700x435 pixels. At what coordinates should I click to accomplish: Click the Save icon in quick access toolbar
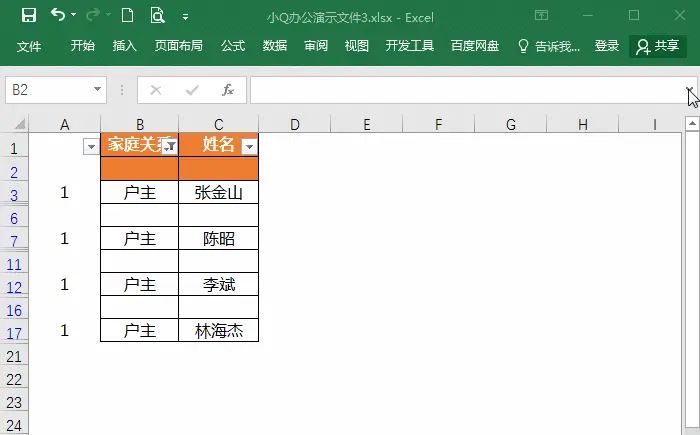coord(29,16)
